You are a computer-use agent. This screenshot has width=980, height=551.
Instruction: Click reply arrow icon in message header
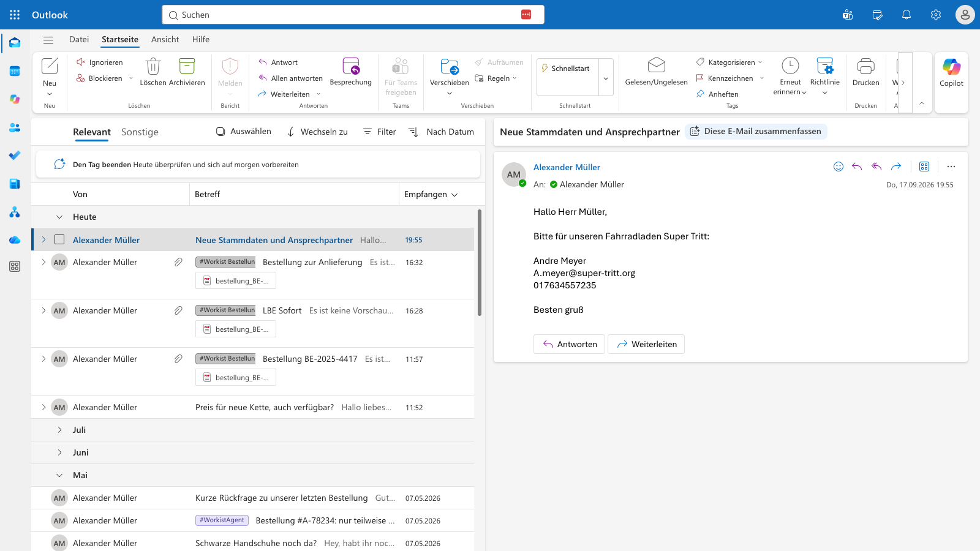(x=857, y=167)
